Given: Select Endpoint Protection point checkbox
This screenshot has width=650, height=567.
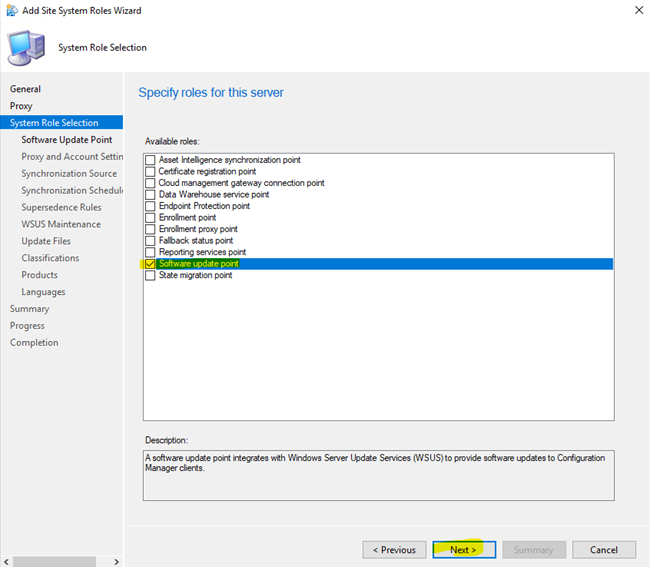Looking at the screenshot, I should pos(150,206).
